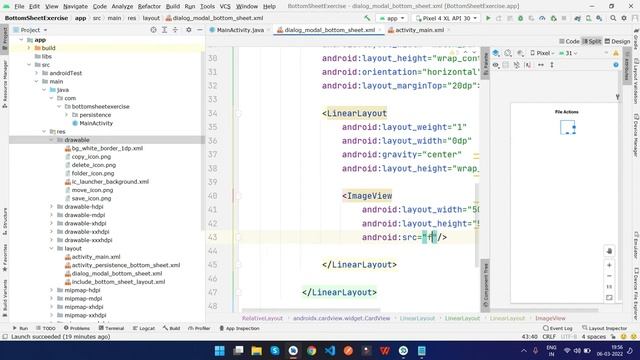The width and height of the screenshot is (640, 360).
Task: Zoom out the layout preview with minus
Action: [x=609, y=276]
